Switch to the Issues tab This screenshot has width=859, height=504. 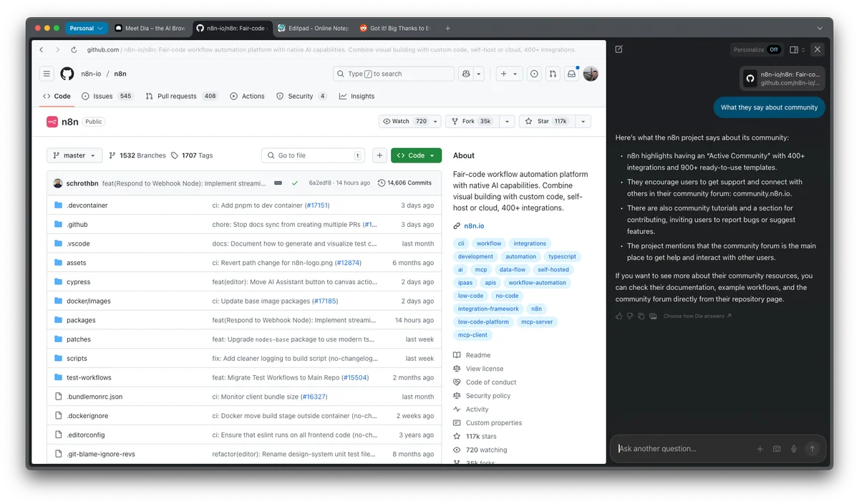point(107,96)
